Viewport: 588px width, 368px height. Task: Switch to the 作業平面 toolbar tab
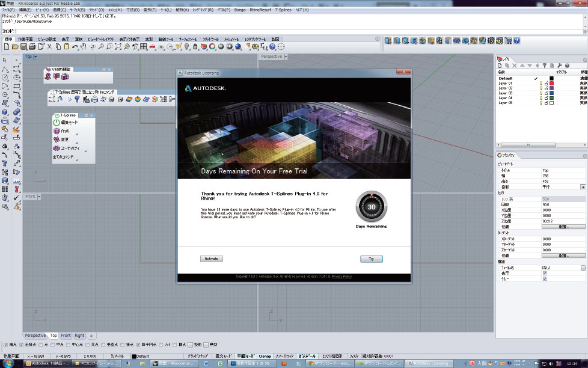(x=25, y=39)
